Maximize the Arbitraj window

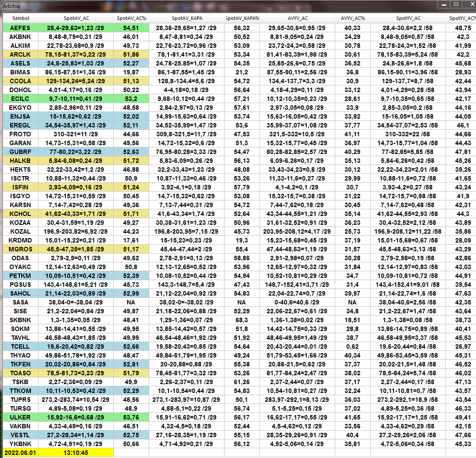[x=456, y=4]
